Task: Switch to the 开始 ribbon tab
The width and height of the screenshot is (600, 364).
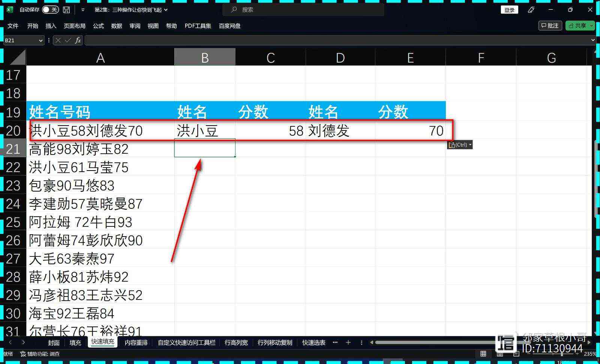Action: (33, 26)
